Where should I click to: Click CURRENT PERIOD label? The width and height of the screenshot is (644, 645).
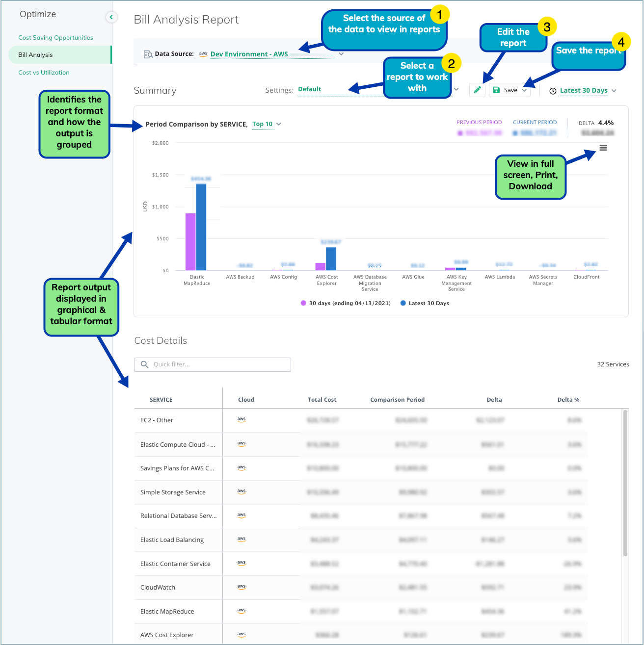click(x=535, y=123)
